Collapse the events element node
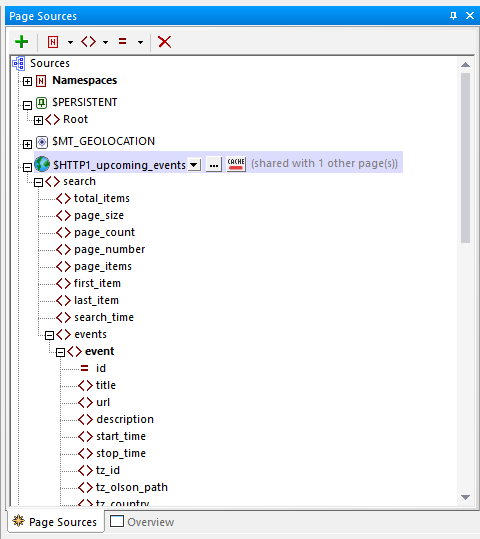 click(49, 335)
